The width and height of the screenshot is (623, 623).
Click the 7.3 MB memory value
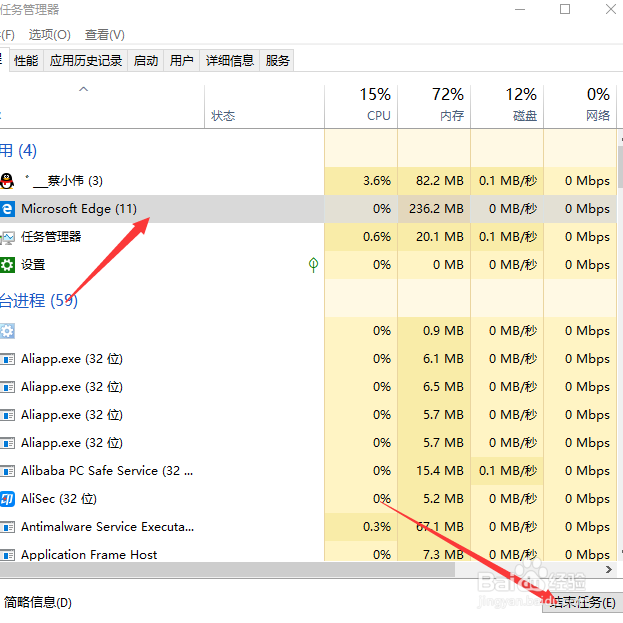point(443,555)
